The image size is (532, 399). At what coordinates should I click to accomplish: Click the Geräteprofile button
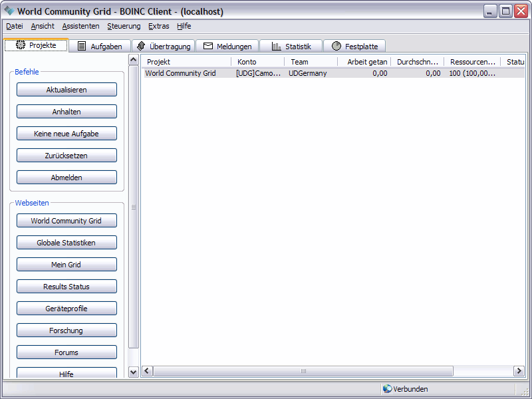pos(66,309)
